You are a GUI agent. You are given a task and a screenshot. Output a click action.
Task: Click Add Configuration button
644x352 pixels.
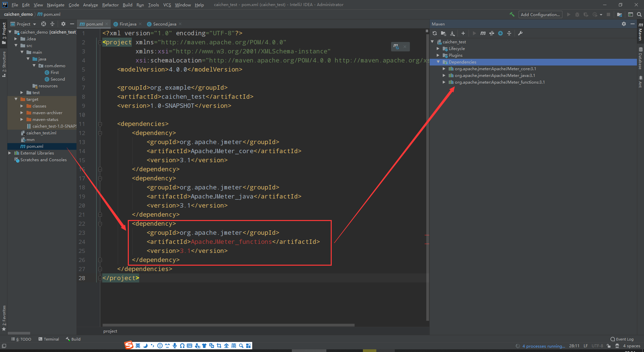[x=540, y=14]
